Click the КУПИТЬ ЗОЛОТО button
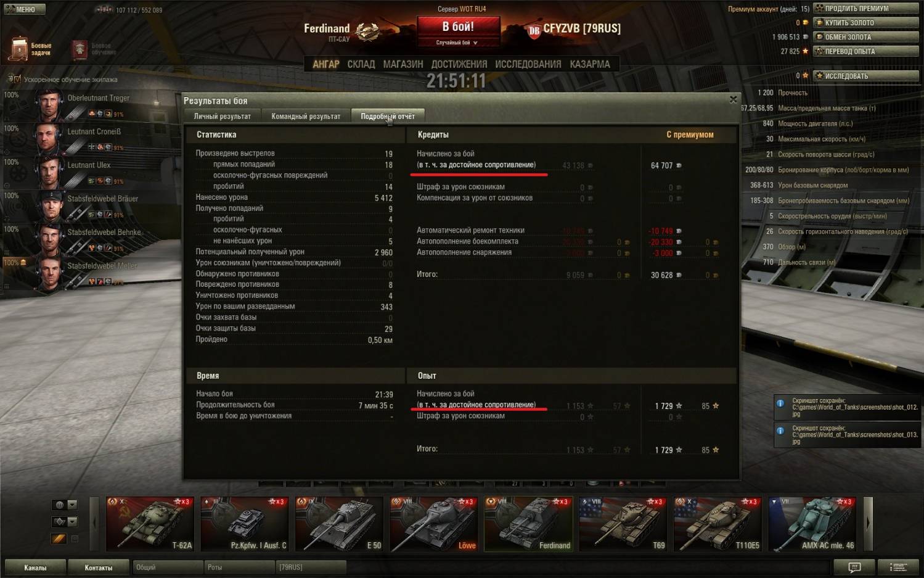The height and width of the screenshot is (578, 924). click(x=866, y=23)
